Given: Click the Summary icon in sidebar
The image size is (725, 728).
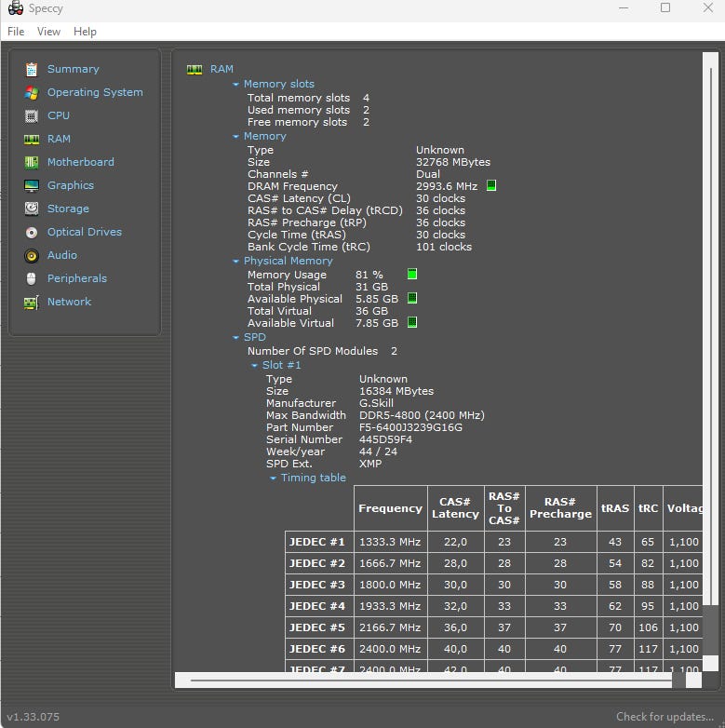Looking at the screenshot, I should tap(32, 69).
